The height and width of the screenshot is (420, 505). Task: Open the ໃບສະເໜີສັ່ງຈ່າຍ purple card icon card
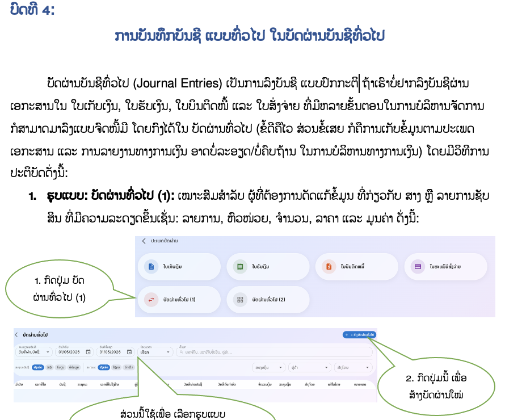[x=446, y=266]
